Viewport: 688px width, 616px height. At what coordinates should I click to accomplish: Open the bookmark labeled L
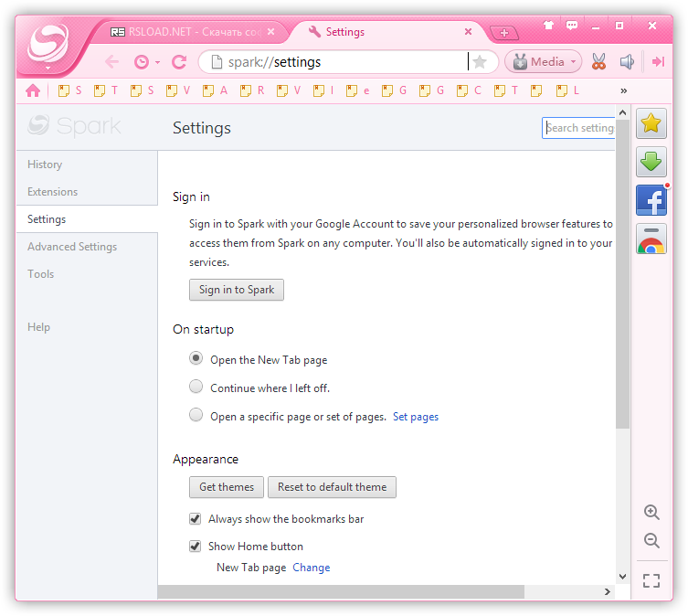tap(567, 90)
